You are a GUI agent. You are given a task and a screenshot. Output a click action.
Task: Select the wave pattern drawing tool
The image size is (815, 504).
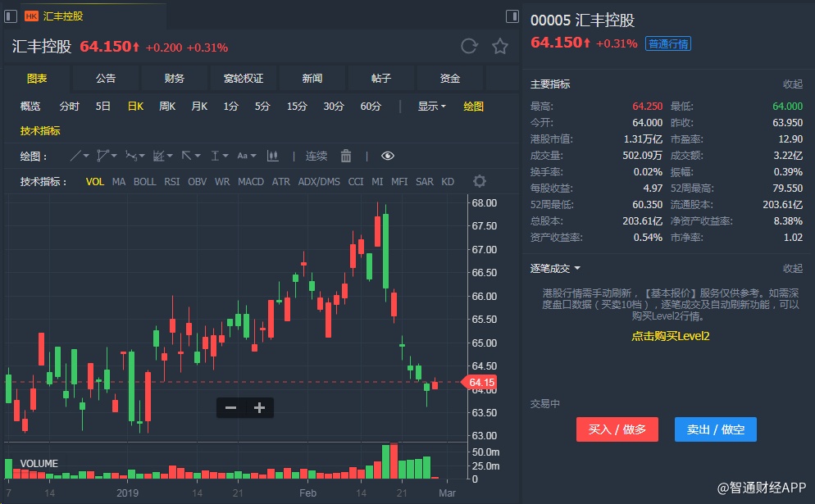[x=131, y=156]
